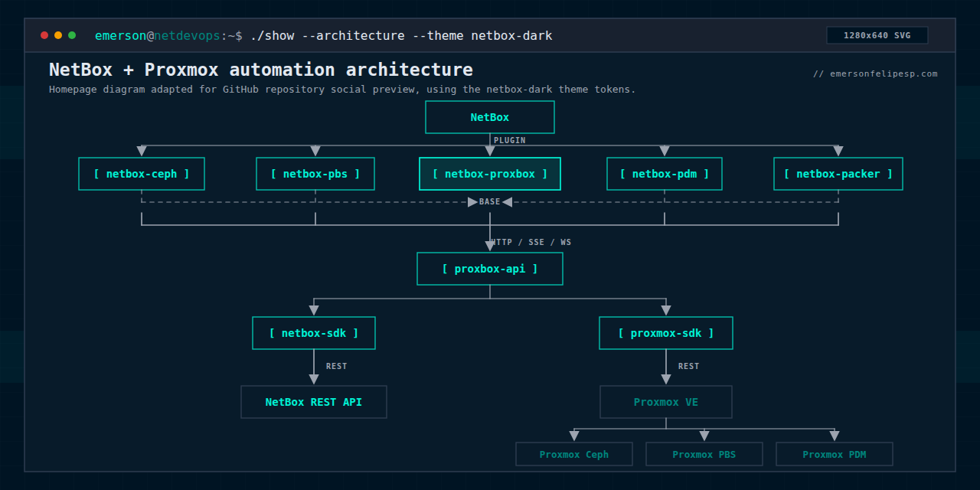Click the arrowhead above netbox-sdk
This screenshot has width=980, height=490.
pyautogui.click(x=314, y=311)
